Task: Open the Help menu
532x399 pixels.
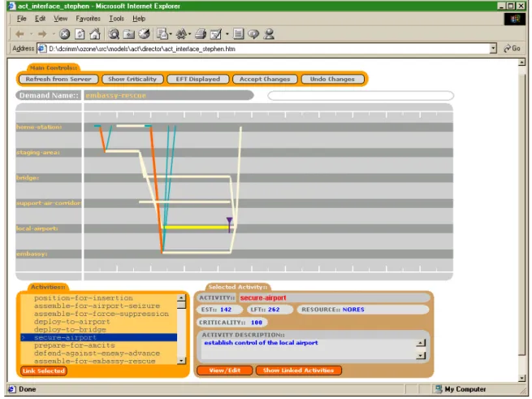Action: pyautogui.click(x=139, y=19)
